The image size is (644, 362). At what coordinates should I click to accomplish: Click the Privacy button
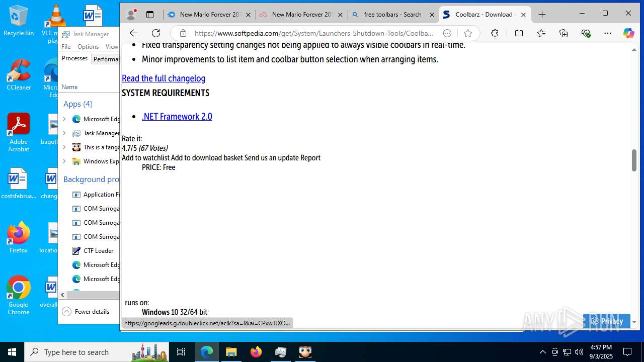pos(607,321)
